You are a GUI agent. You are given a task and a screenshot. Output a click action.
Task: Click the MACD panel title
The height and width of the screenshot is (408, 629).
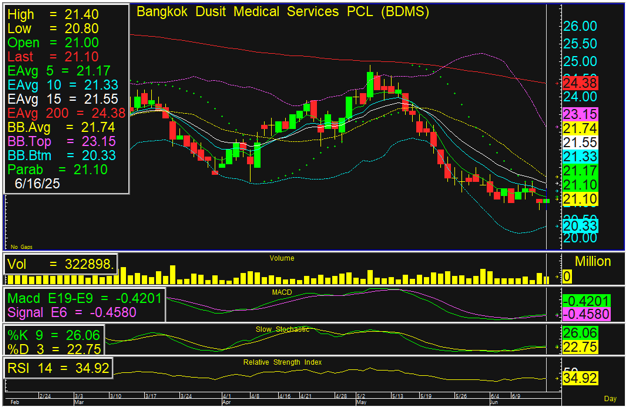pos(282,292)
